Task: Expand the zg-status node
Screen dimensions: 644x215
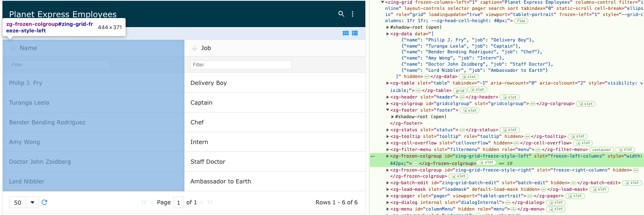Action: tap(388, 130)
